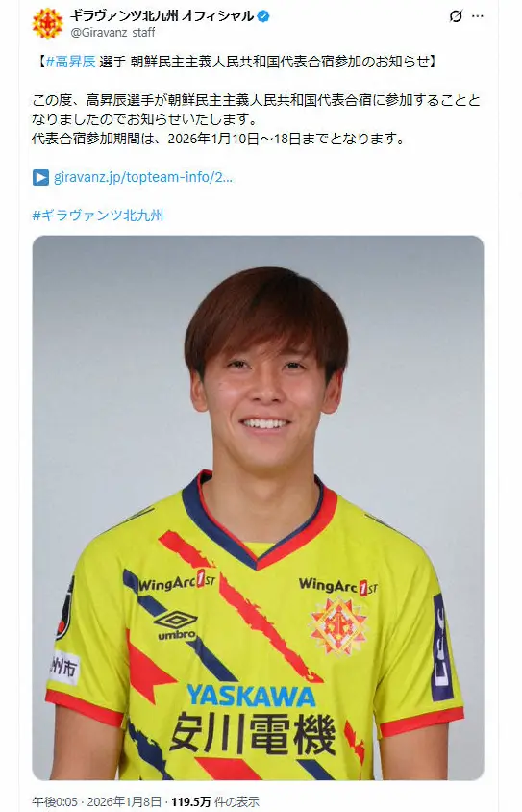Click the 119.5万 view count

click(x=191, y=801)
